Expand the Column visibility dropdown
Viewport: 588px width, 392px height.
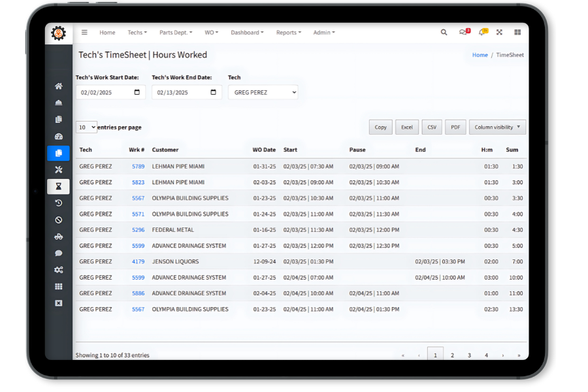pos(497,127)
